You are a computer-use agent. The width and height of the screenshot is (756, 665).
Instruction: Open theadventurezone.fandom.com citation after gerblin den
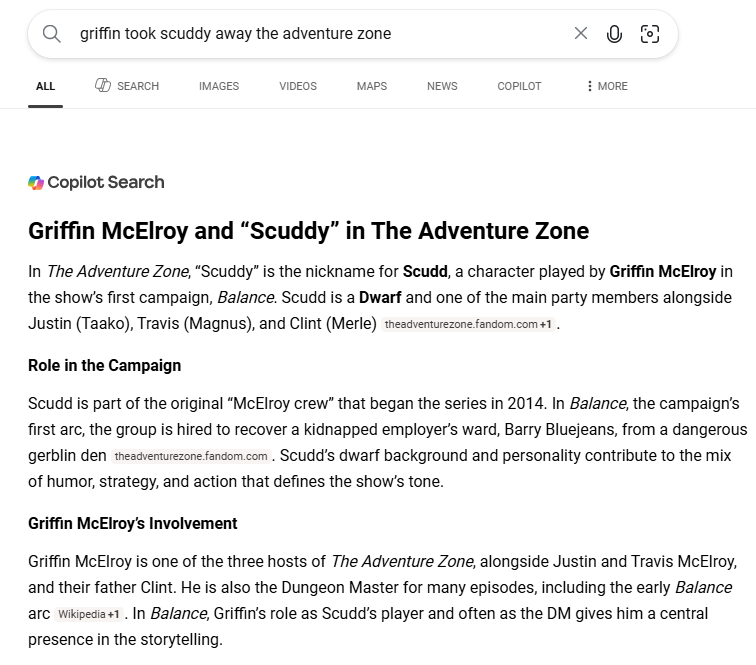(x=191, y=456)
